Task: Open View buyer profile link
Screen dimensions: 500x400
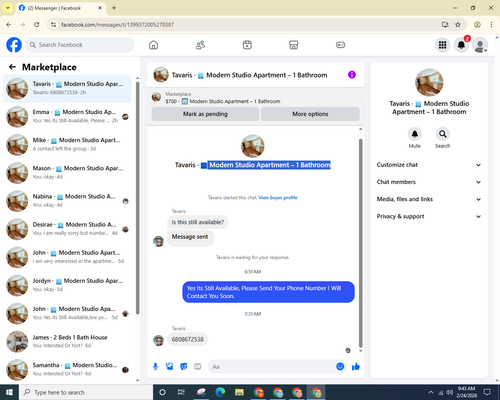Action: [x=278, y=198]
